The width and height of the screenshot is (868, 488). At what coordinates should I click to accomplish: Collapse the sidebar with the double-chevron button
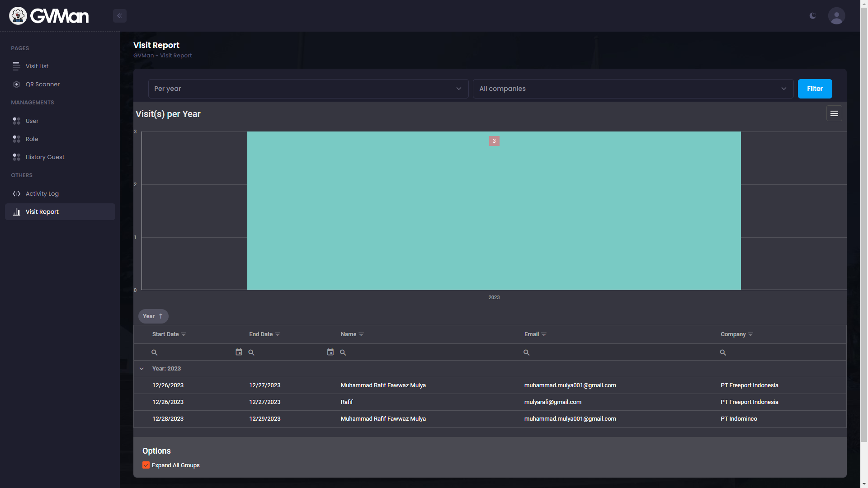coord(120,16)
